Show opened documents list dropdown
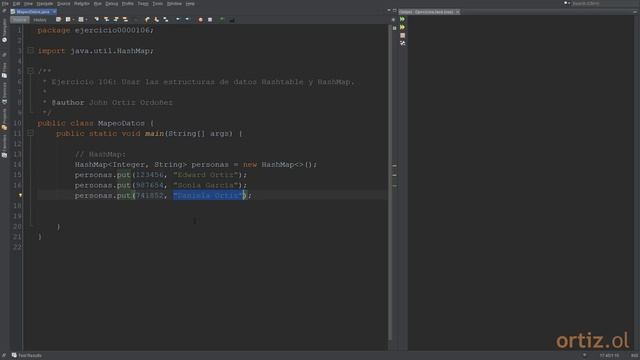This screenshot has height=360, width=640. (389, 10)
